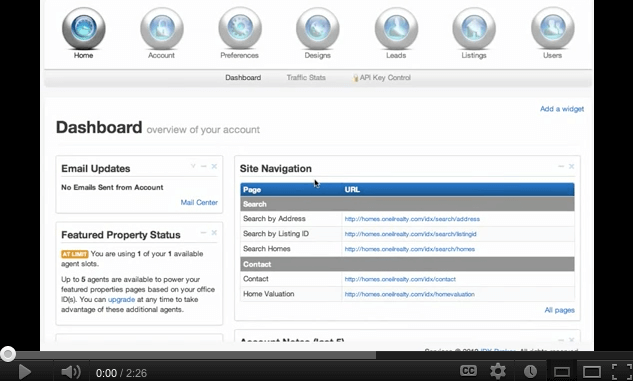
Task: Click the Search group row
Action: (407, 204)
